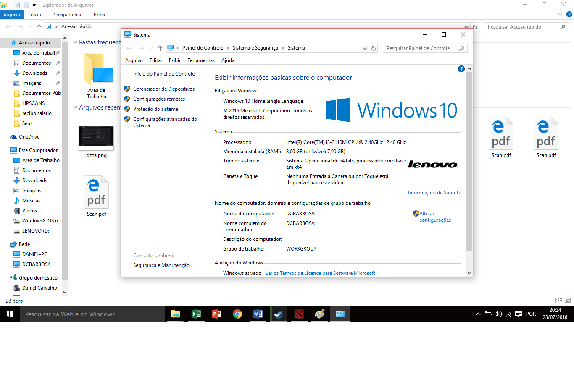Open Configurações remotas
This screenshot has width=574, height=392.
click(x=159, y=99)
